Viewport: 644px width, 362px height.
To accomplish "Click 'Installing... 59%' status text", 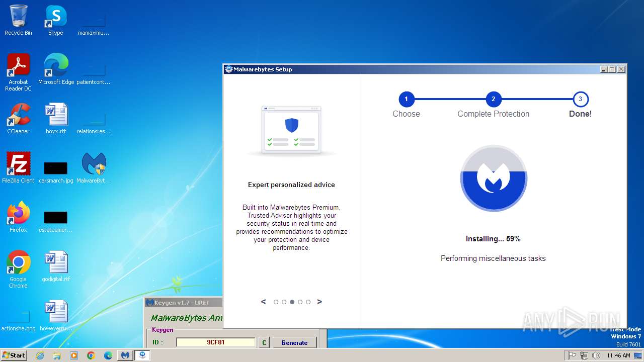I will [x=493, y=239].
